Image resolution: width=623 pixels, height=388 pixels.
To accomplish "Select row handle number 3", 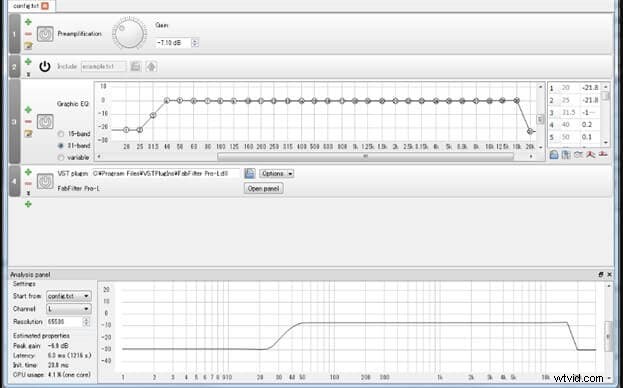I will tap(14, 122).
